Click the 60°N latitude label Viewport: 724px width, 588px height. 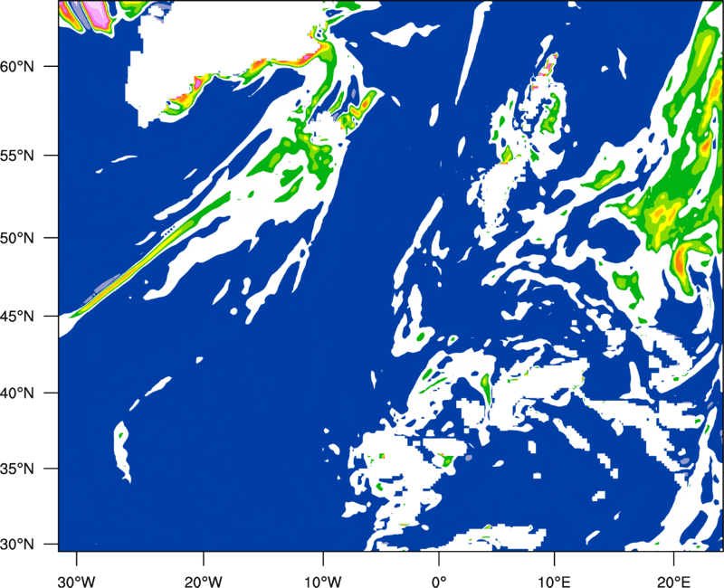pos(17,66)
